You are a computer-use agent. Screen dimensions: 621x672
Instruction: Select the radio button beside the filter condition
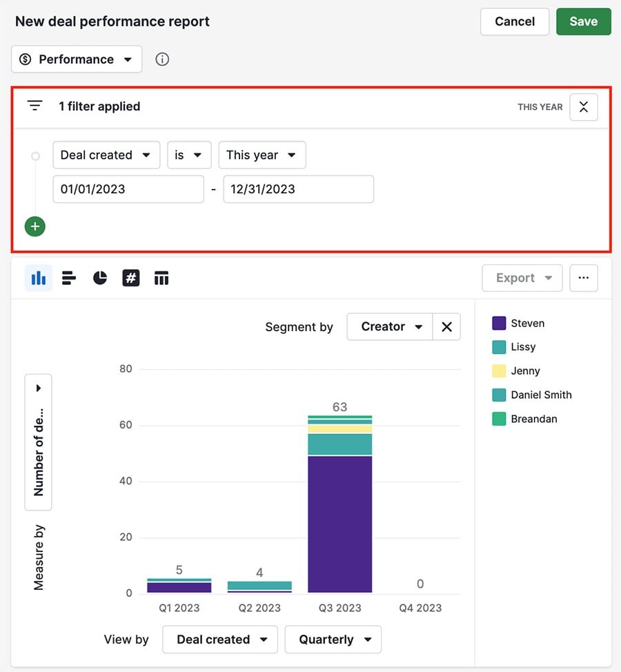pos(35,155)
